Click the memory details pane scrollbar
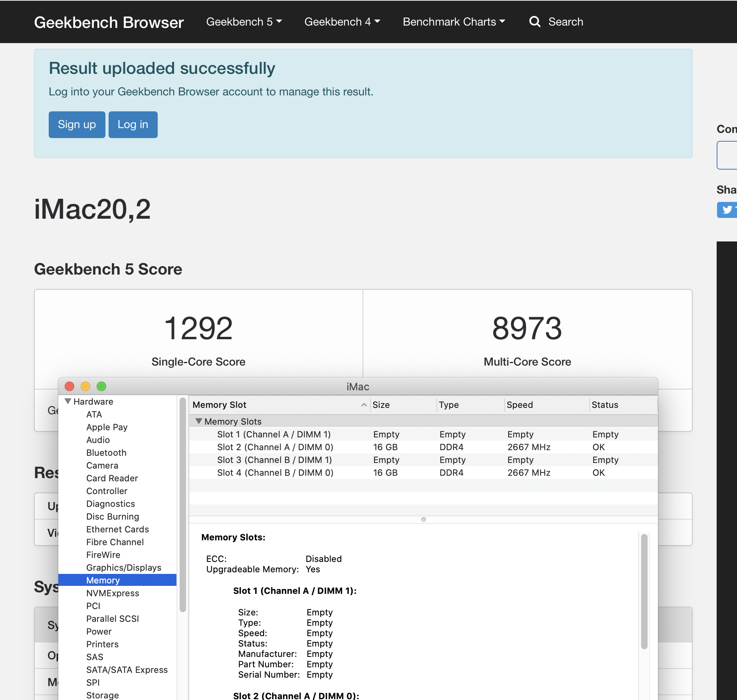 [644, 591]
